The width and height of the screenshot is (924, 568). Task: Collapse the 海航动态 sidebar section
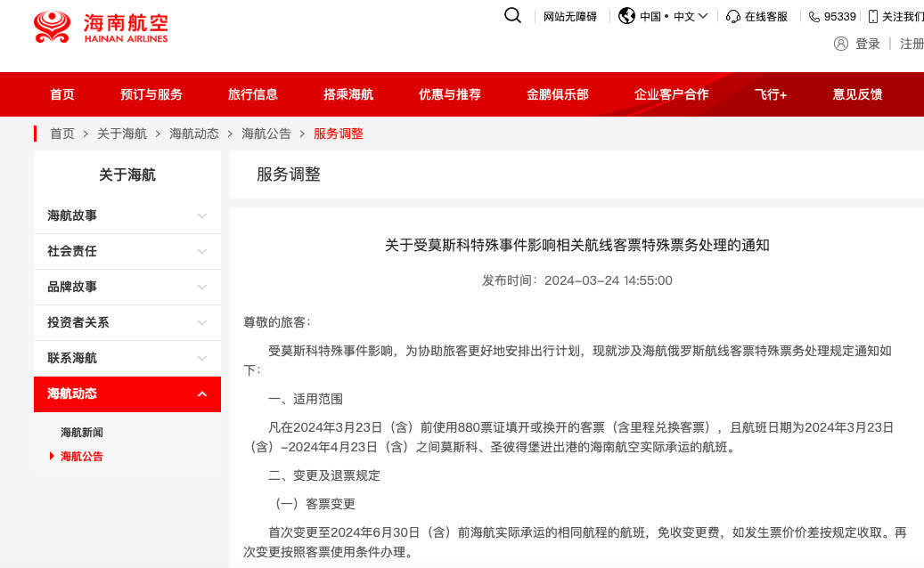click(x=201, y=394)
